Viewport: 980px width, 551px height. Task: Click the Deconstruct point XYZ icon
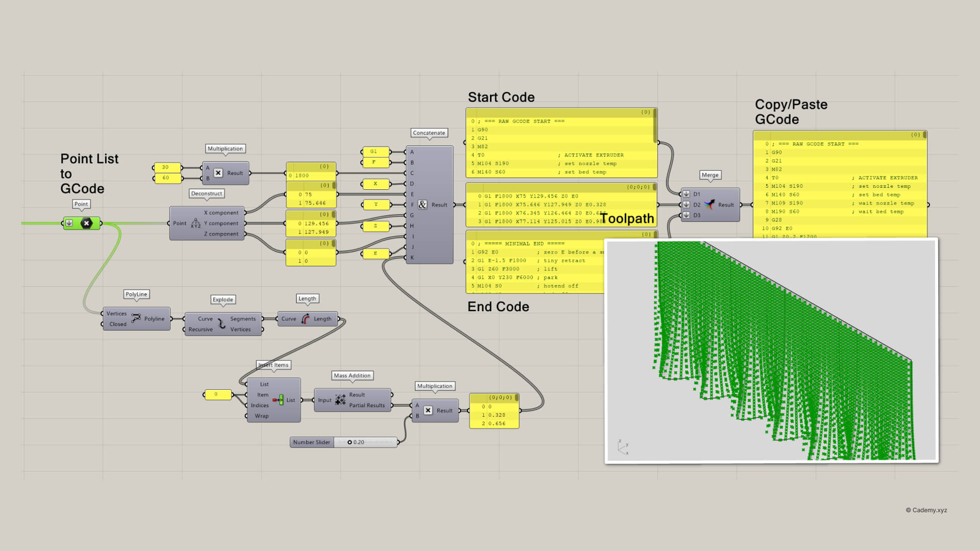pyautogui.click(x=195, y=223)
